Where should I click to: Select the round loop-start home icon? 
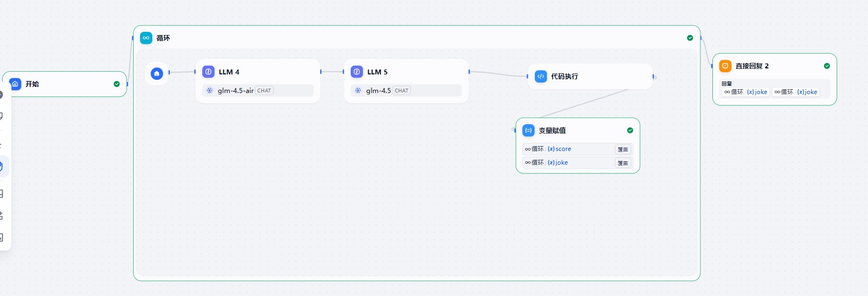[x=157, y=73]
